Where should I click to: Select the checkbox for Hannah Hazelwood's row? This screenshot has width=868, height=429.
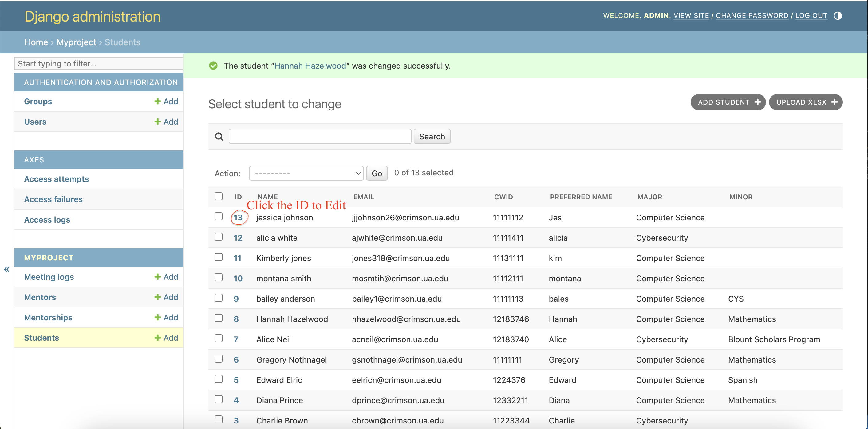pos(218,318)
